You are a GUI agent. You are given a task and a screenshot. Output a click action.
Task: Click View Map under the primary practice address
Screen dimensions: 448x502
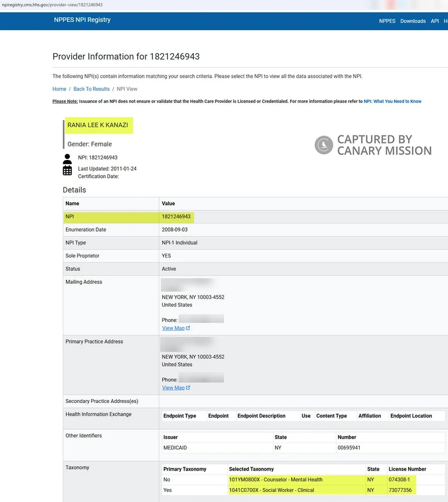[174, 387]
